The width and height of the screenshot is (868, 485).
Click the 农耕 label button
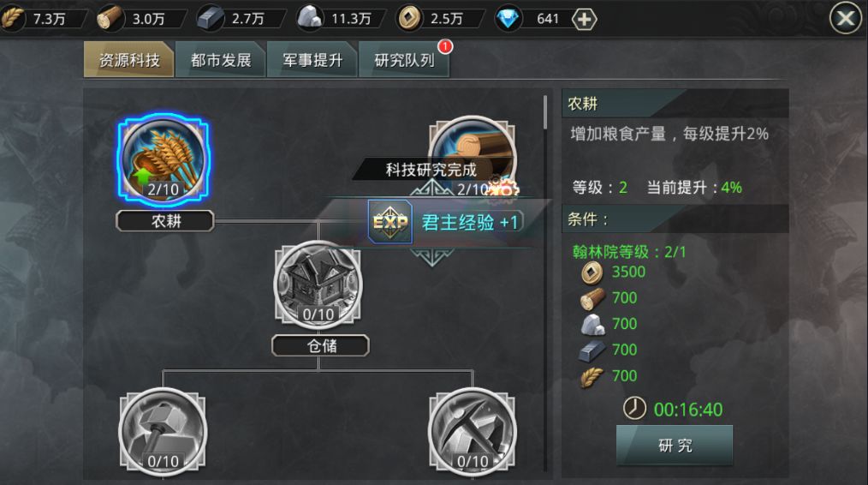(165, 220)
